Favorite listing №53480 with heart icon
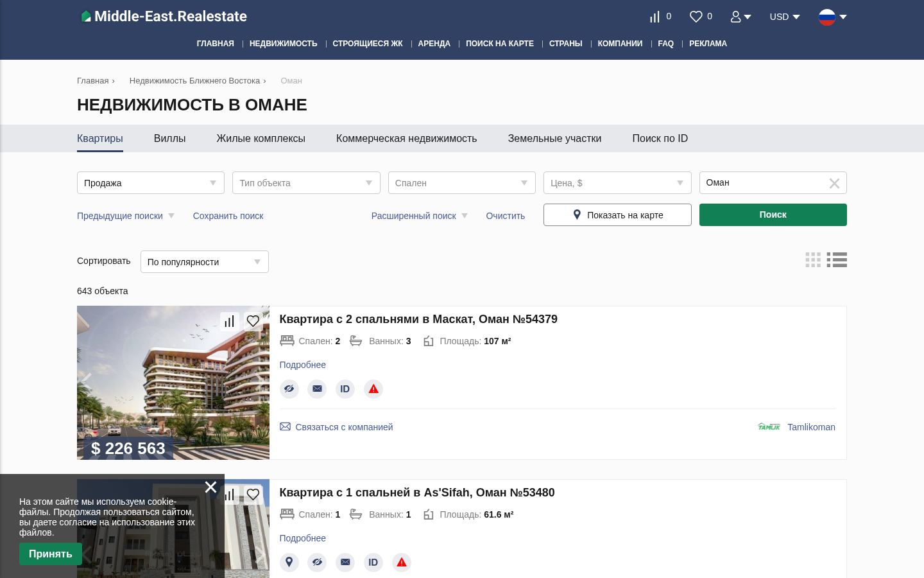Image resolution: width=924 pixels, height=578 pixels. click(x=253, y=495)
